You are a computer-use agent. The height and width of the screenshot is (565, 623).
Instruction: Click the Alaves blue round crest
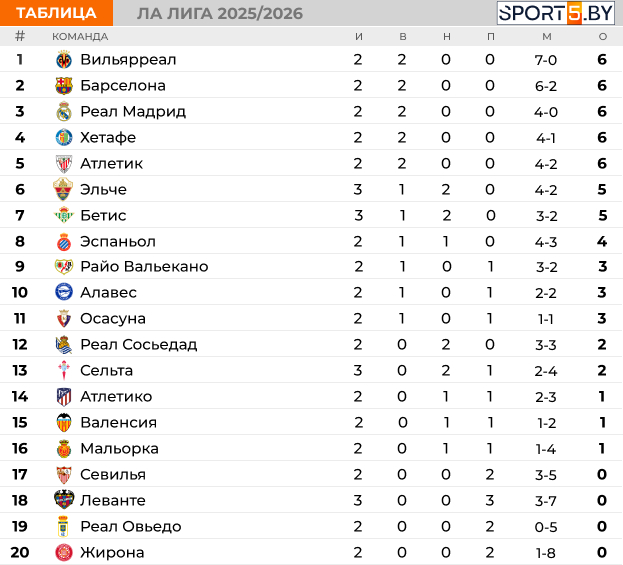coord(64,292)
